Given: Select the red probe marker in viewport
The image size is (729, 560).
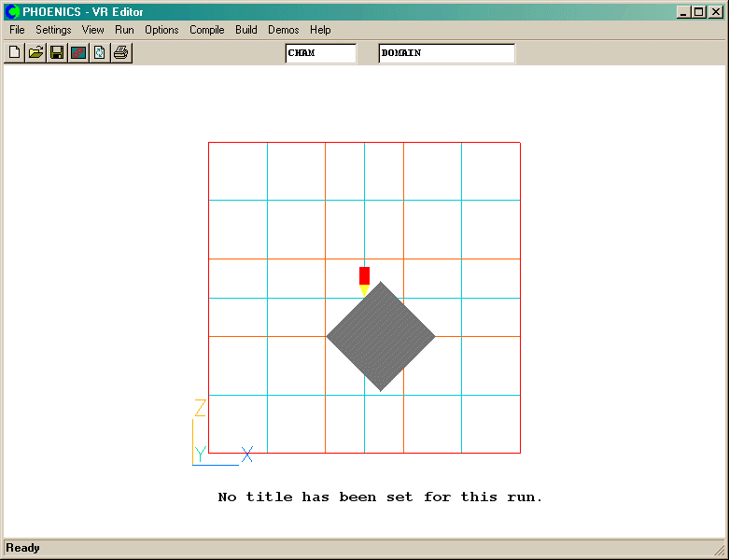Looking at the screenshot, I should click(x=364, y=275).
